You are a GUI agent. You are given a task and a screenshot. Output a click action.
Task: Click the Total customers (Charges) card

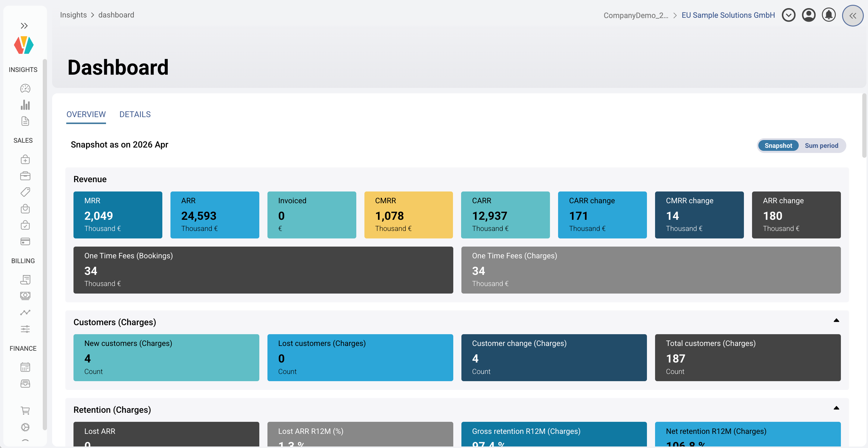(x=748, y=358)
